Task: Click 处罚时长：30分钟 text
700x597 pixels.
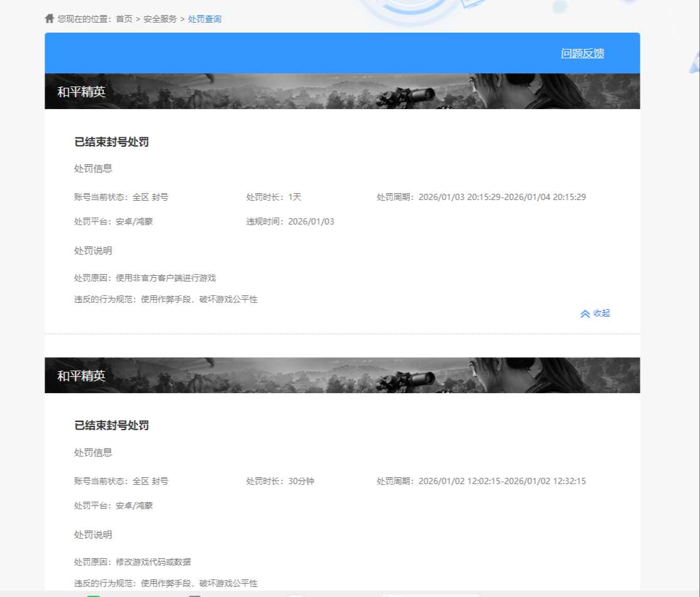Action: point(280,481)
